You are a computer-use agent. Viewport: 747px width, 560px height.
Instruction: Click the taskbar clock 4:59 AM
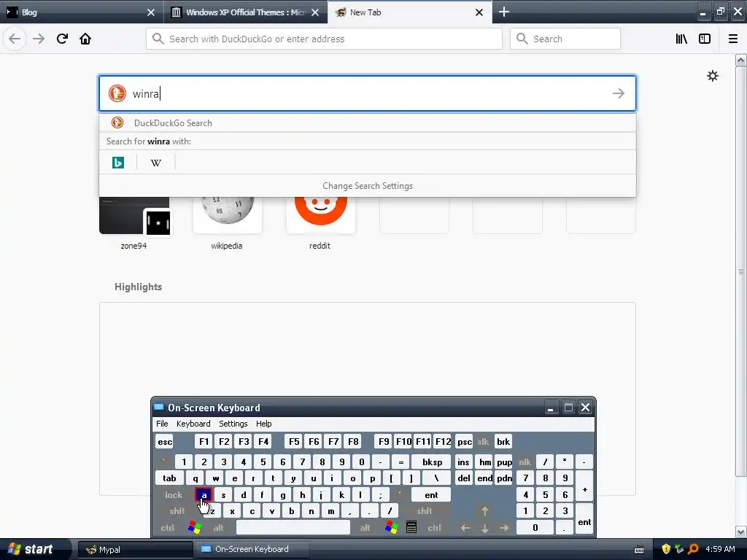point(720,549)
